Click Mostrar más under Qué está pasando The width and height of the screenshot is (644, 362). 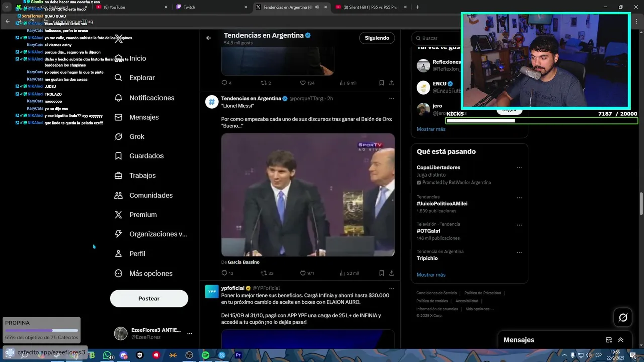pos(431,275)
